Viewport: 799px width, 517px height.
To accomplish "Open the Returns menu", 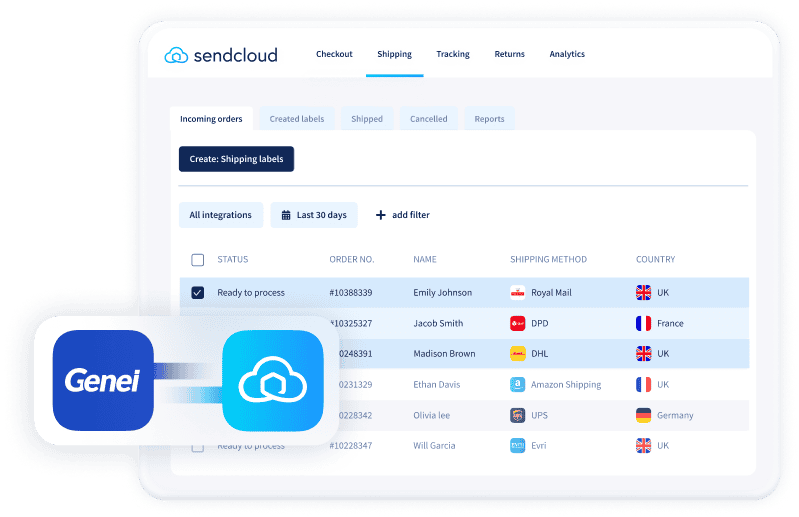I will [x=509, y=54].
